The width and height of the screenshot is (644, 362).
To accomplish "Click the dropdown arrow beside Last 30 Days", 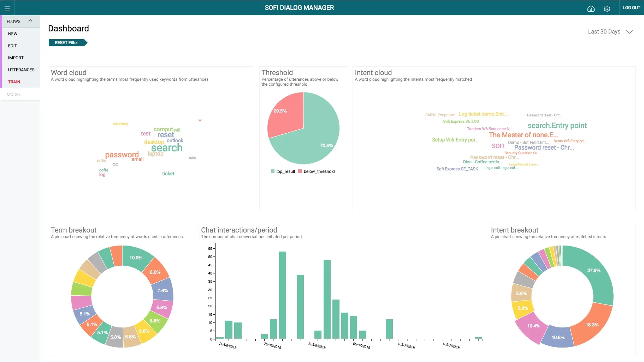I will [x=629, y=32].
